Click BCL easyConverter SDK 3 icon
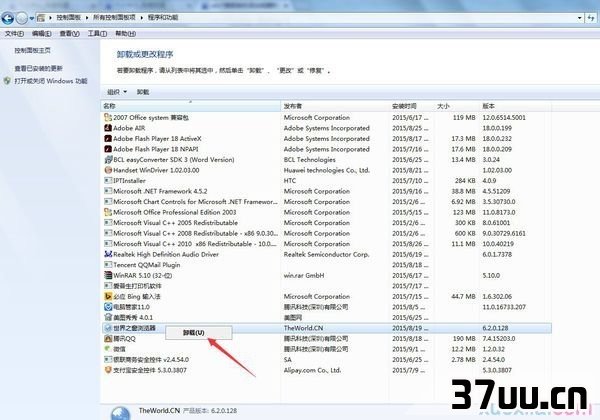Image resolution: width=600 pixels, height=420 pixels. (x=108, y=160)
